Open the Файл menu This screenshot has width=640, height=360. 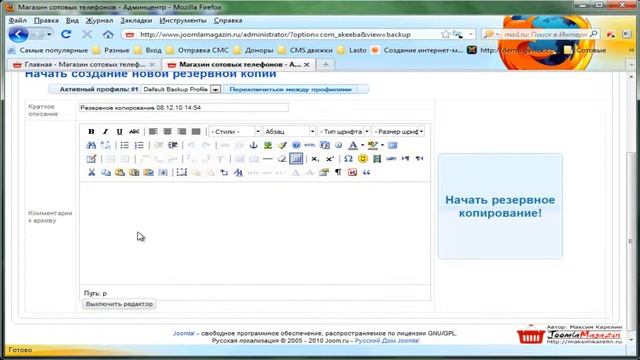pos(18,20)
